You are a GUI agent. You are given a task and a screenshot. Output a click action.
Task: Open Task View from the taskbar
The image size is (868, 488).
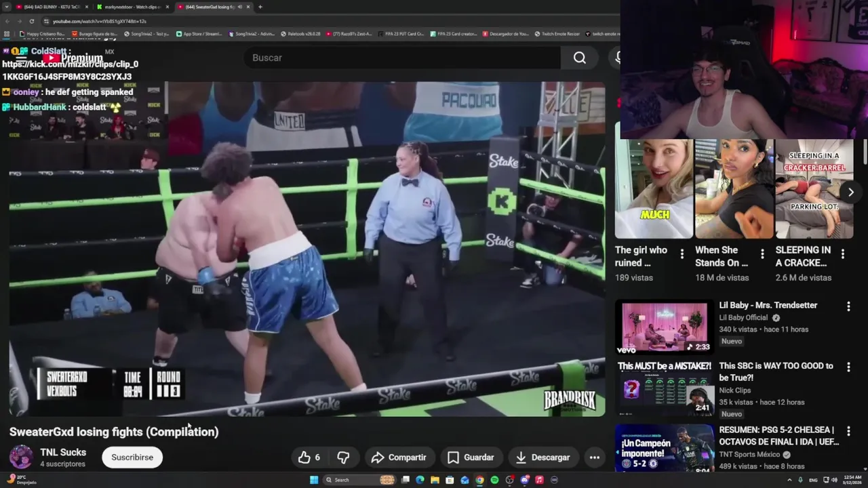pos(405,480)
